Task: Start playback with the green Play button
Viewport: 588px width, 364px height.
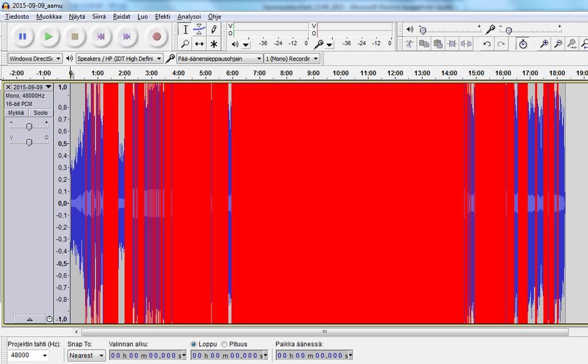Action: (49, 36)
